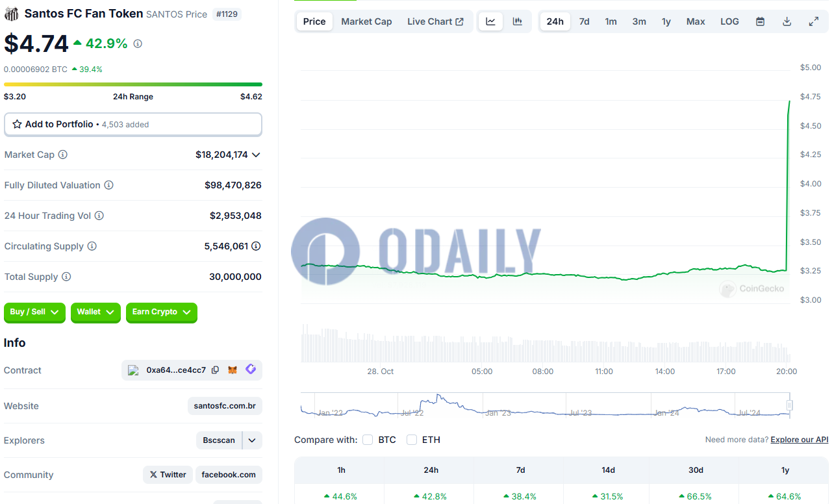Open Circulating Supply label info icon
This screenshot has height=504, width=832.
click(92, 246)
